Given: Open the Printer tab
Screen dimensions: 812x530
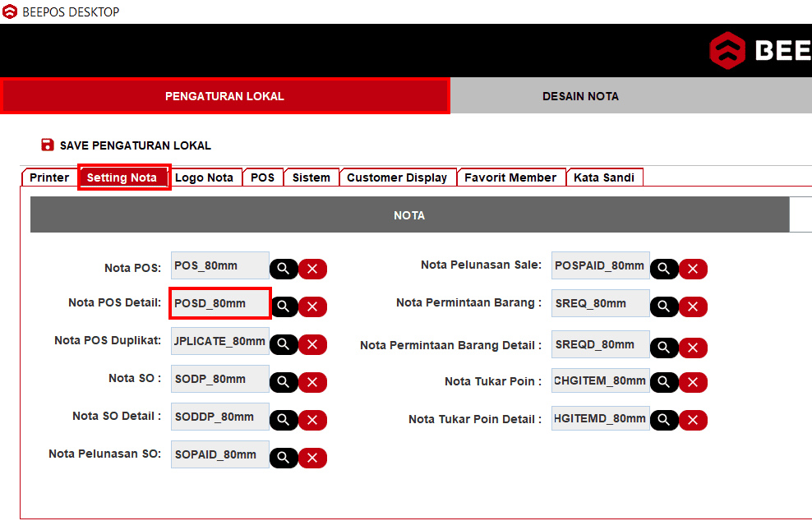Looking at the screenshot, I should point(49,177).
